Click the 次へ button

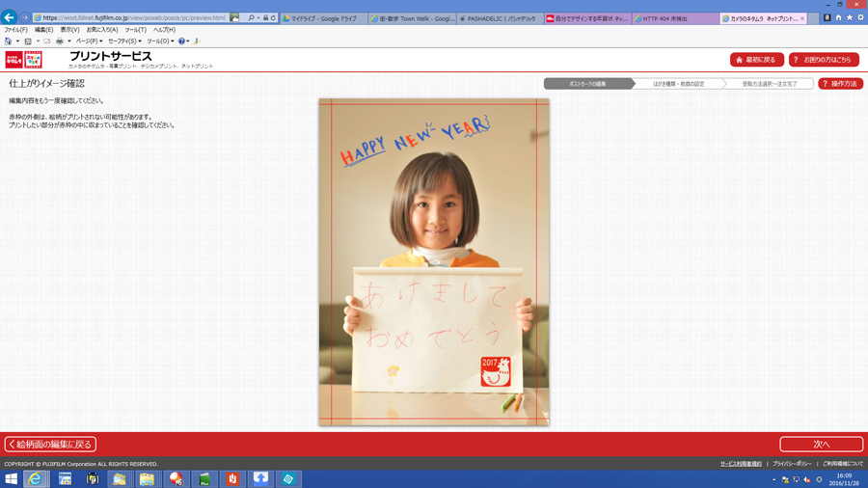pos(821,445)
